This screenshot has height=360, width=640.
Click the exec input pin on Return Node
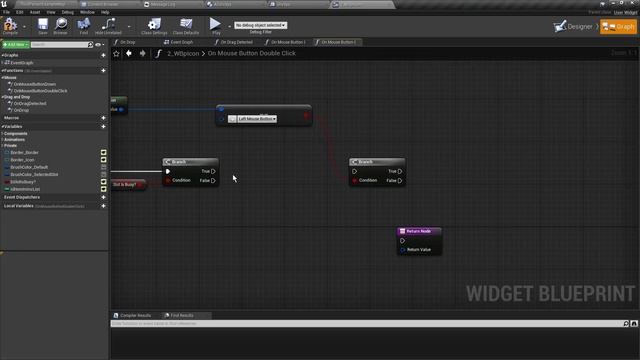[402, 241]
